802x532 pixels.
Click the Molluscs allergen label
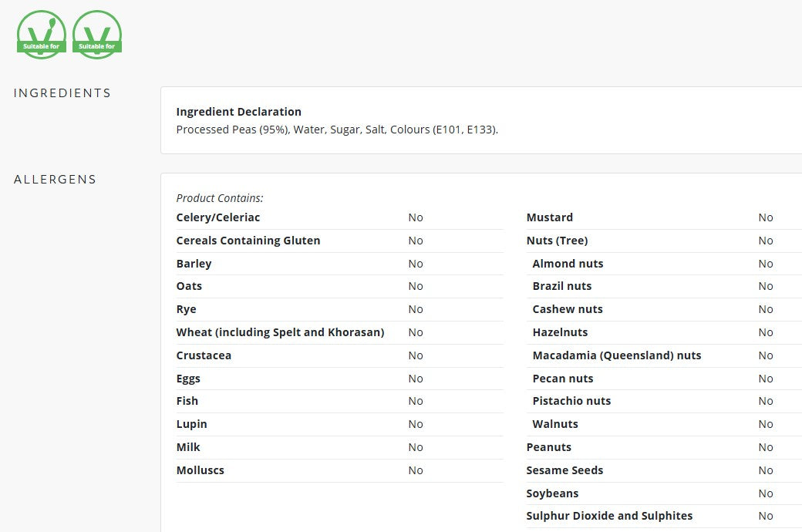tap(200, 470)
